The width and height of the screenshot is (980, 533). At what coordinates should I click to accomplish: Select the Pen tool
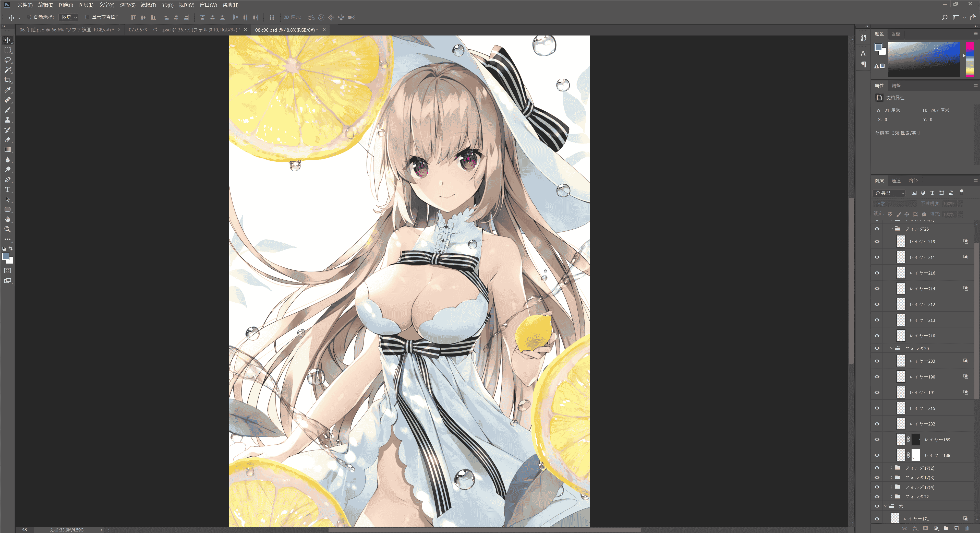(x=8, y=179)
